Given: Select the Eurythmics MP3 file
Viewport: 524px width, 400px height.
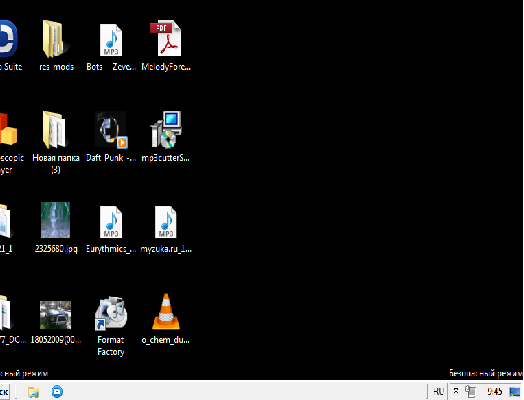Looking at the screenshot, I should pyautogui.click(x=111, y=227).
